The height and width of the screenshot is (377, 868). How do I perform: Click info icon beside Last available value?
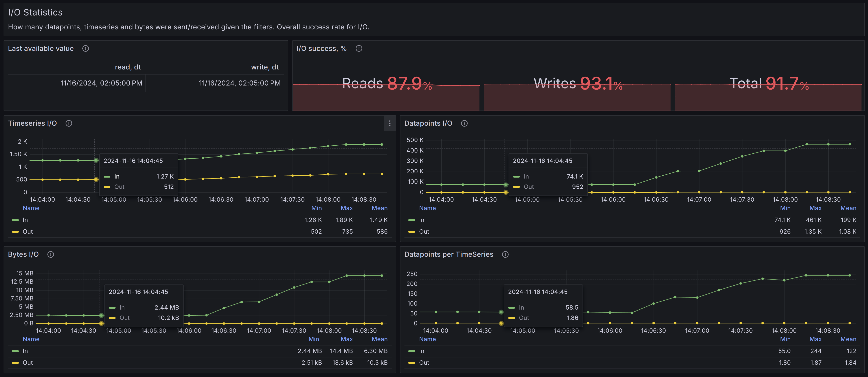(x=86, y=49)
